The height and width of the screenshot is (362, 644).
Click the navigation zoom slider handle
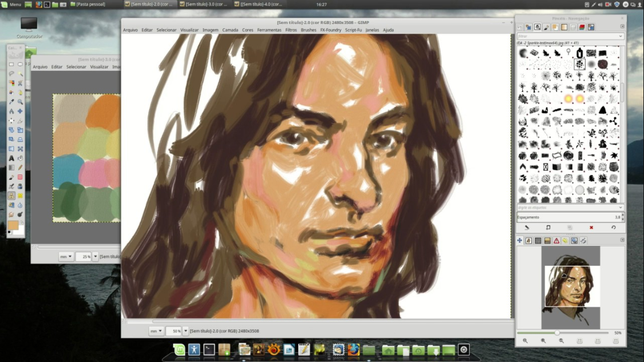point(558,333)
